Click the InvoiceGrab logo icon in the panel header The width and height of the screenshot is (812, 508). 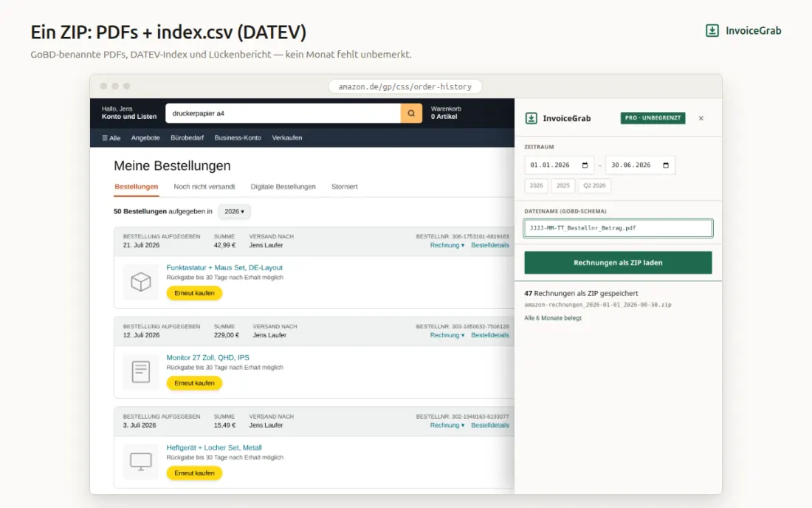coord(531,118)
